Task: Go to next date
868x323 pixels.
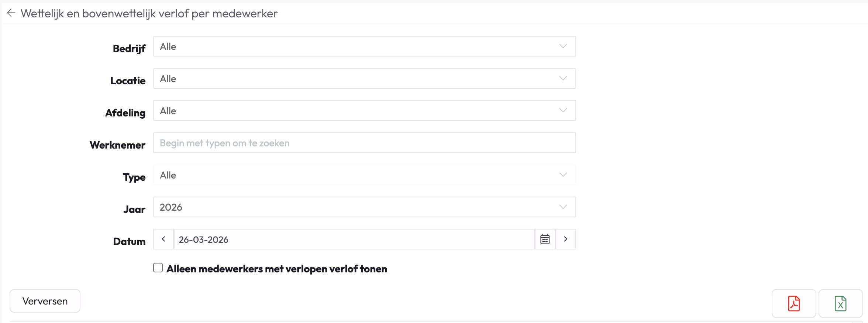Action: (x=565, y=239)
